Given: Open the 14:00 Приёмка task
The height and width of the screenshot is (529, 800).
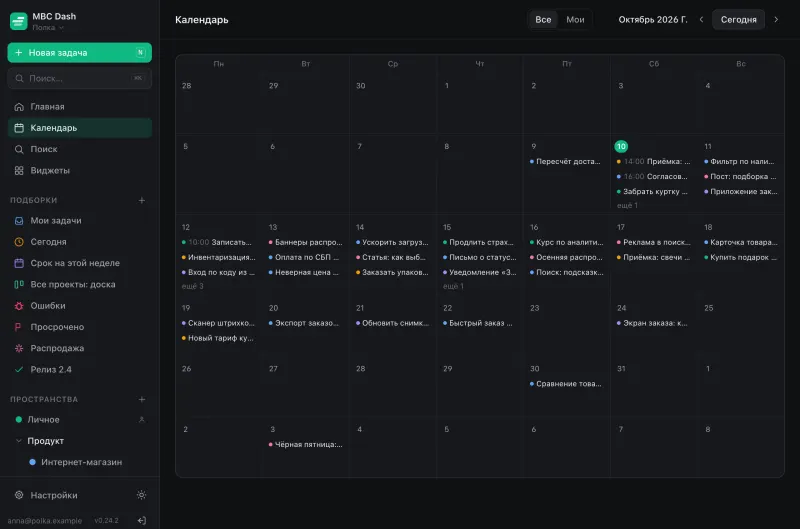Looking at the screenshot, I should pyautogui.click(x=654, y=161).
